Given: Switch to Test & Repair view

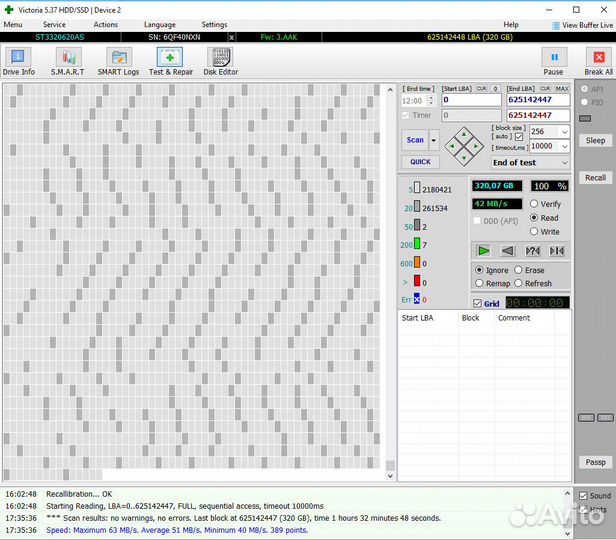Looking at the screenshot, I should 171,62.
